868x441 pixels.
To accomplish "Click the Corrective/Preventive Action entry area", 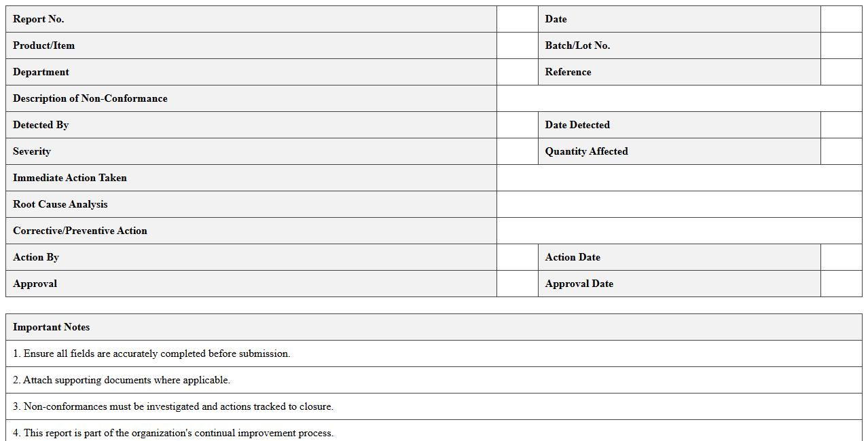I will (x=679, y=231).
